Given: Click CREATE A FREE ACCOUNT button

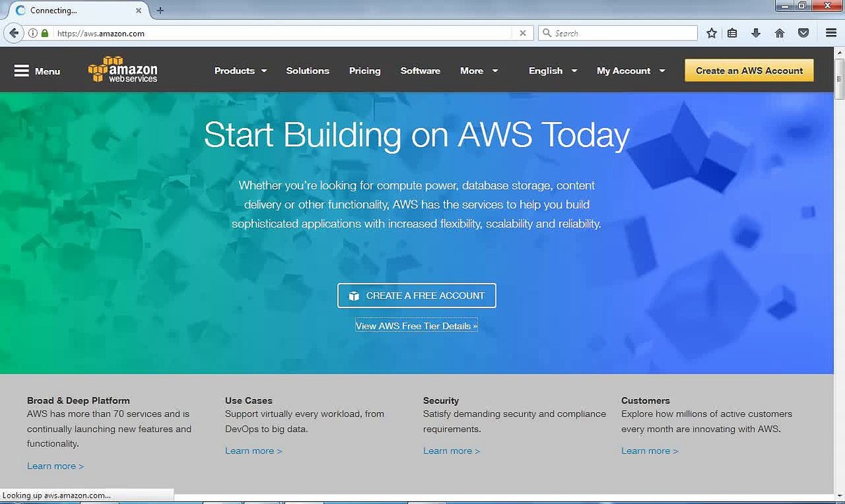Looking at the screenshot, I should [416, 295].
